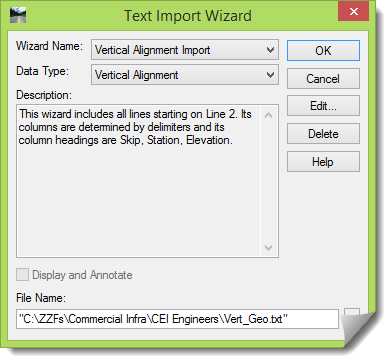The height and width of the screenshot is (363, 391).
Task: Click the Display and Annotate label
Action: (x=82, y=275)
